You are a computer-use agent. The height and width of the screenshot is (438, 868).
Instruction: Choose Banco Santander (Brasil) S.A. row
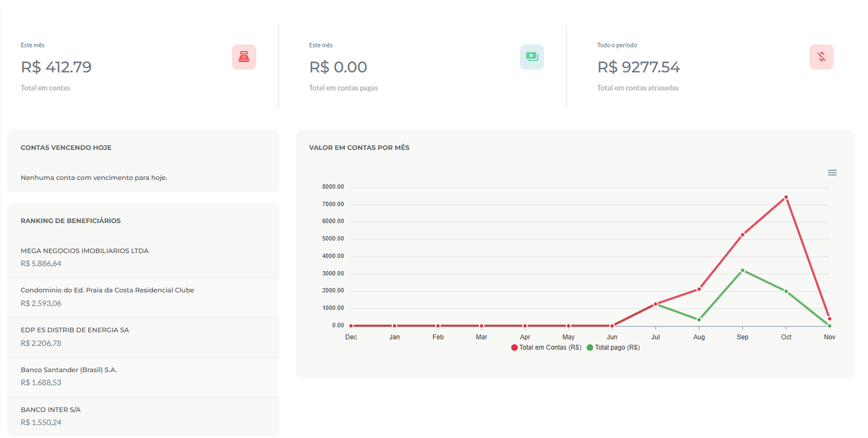pos(69,370)
